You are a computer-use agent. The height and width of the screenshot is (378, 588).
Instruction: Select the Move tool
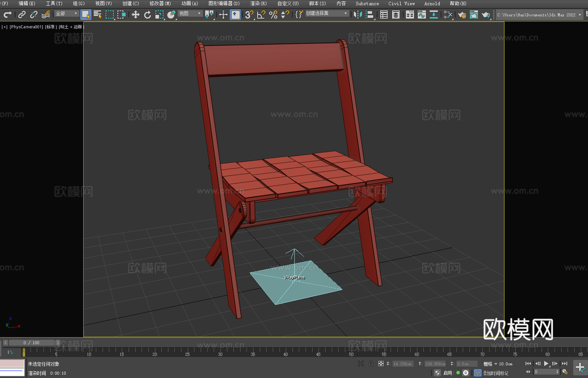coord(136,14)
